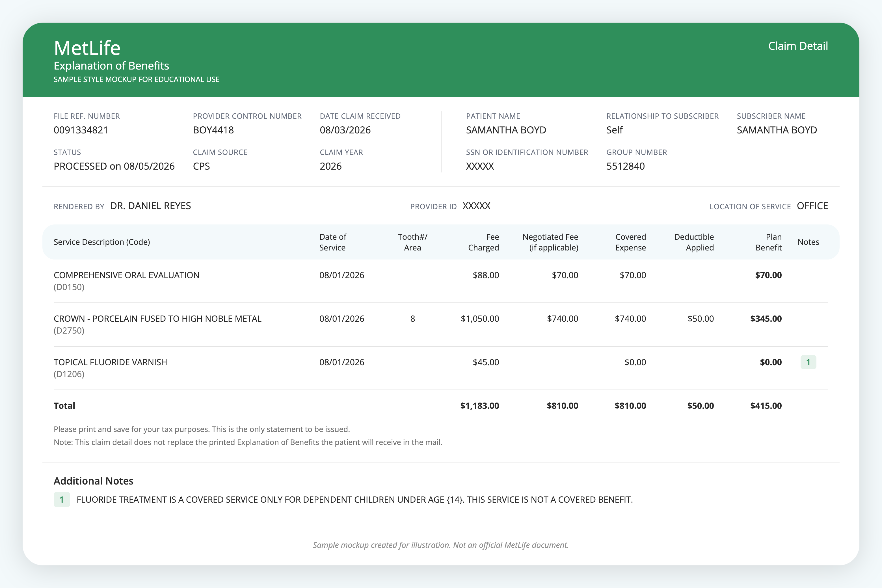Viewport: 882px width, 588px height.
Task: Click the total negotiated fee $810.00
Action: [563, 405]
